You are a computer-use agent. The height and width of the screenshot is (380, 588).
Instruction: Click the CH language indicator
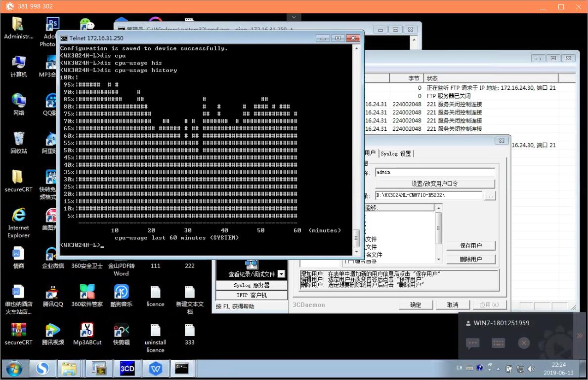[460, 368]
